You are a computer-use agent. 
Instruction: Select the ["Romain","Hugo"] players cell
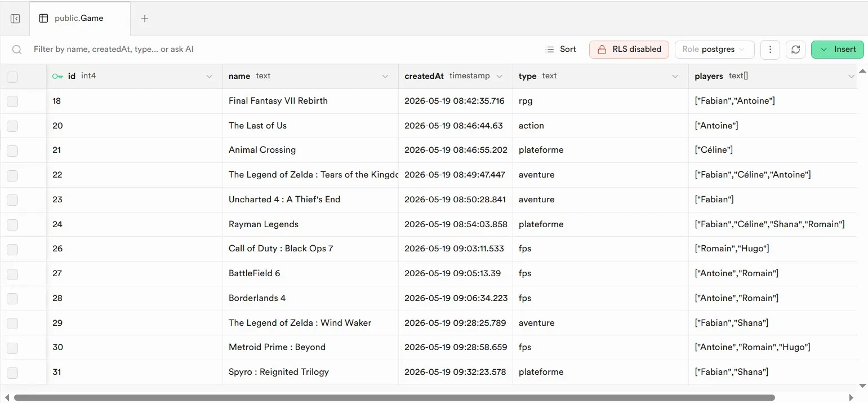(773, 249)
